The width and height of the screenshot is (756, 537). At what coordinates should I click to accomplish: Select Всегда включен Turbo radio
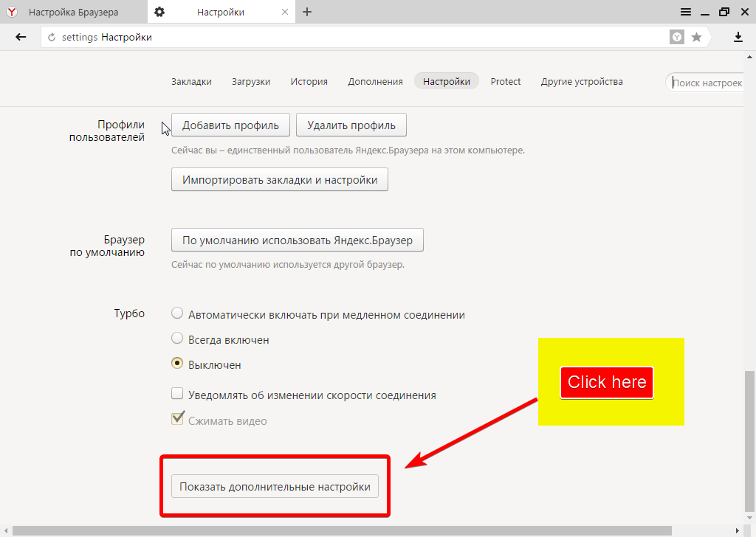coord(177,339)
